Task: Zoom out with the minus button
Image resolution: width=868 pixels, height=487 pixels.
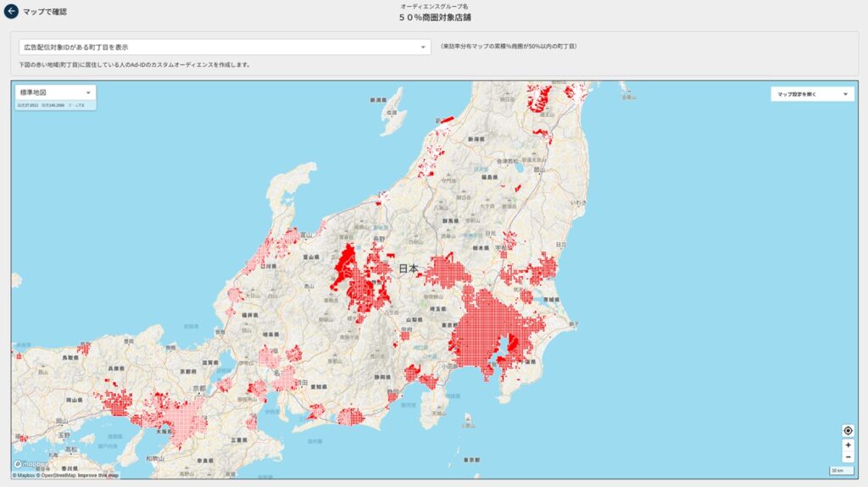Action: (848, 457)
